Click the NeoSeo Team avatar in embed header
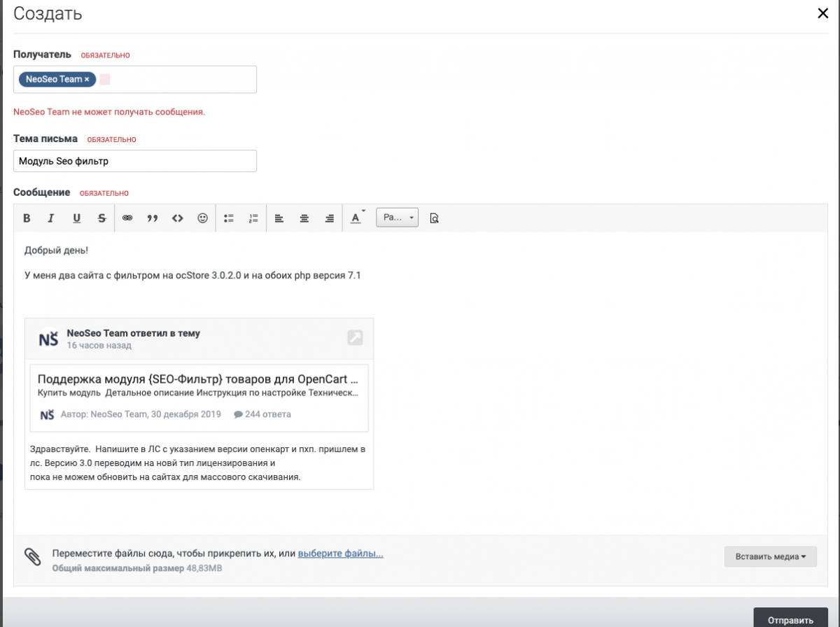The height and width of the screenshot is (627, 840). (x=48, y=339)
